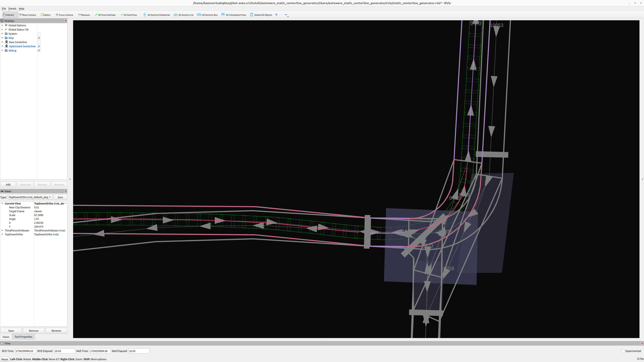Uncheck the Optimized Centerline checkbox

pos(39,46)
